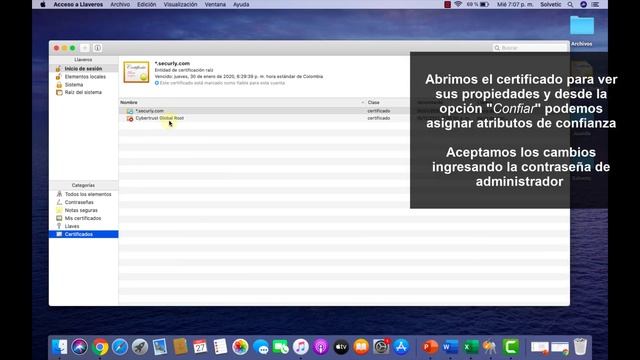The image size is (640, 360).
Task: Select Raíz del sistema keychain
Action: pos(83,92)
